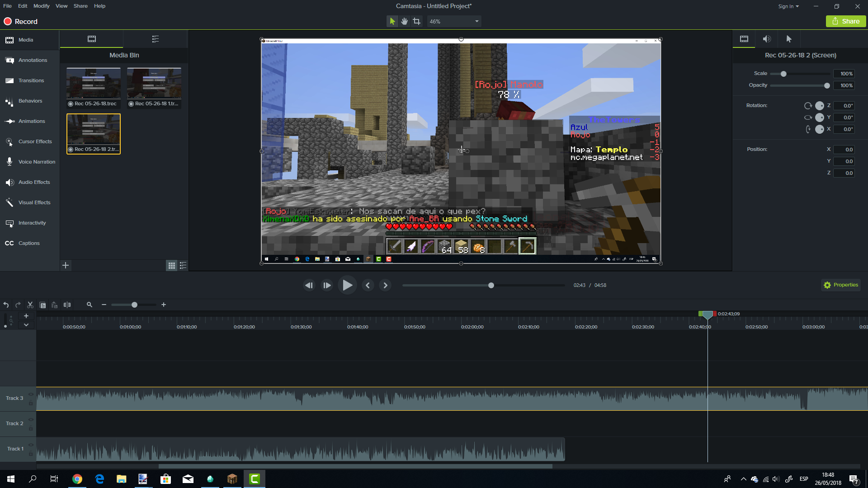
Task: Split the clip at the playhead
Action: pyautogui.click(x=67, y=305)
